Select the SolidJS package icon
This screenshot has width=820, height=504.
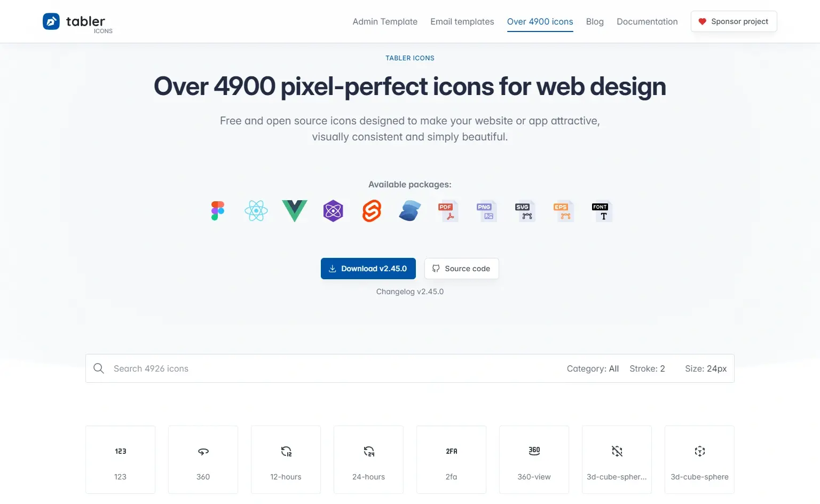[410, 211]
